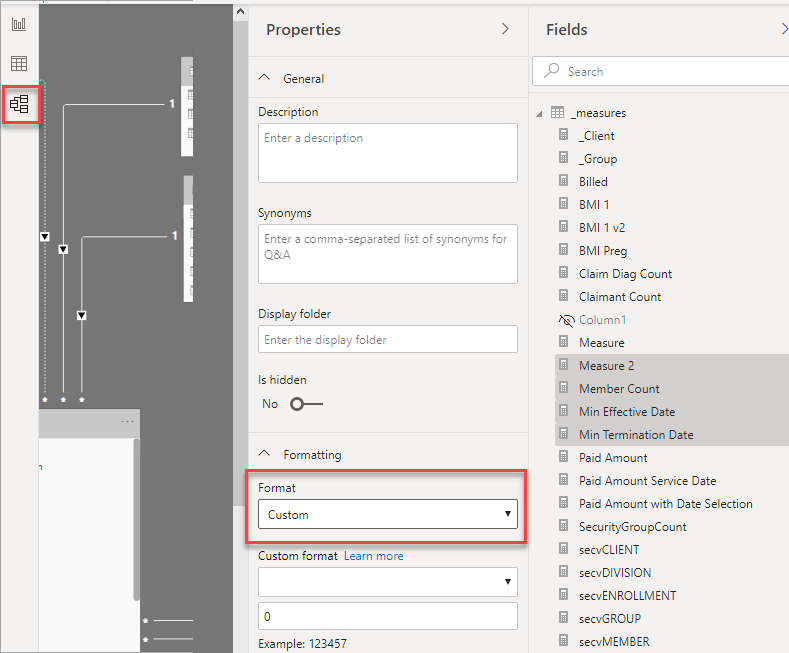Open the Data view table icon

pos(19,63)
